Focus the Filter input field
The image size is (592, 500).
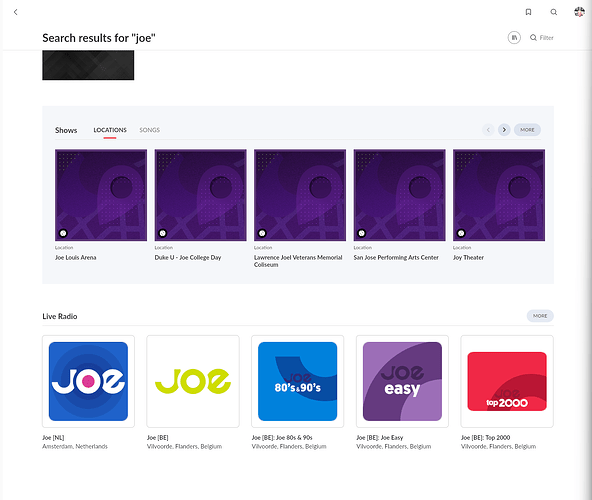point(542,37)
